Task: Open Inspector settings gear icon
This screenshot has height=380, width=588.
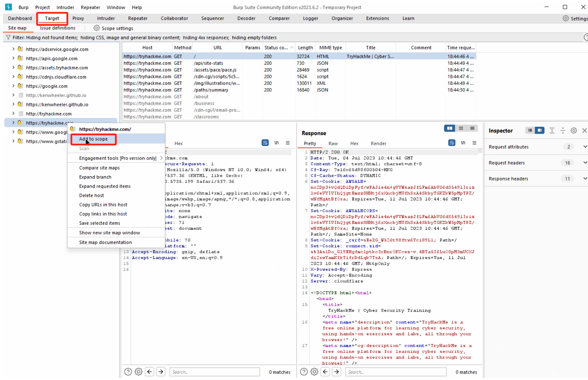Action: 574,131
